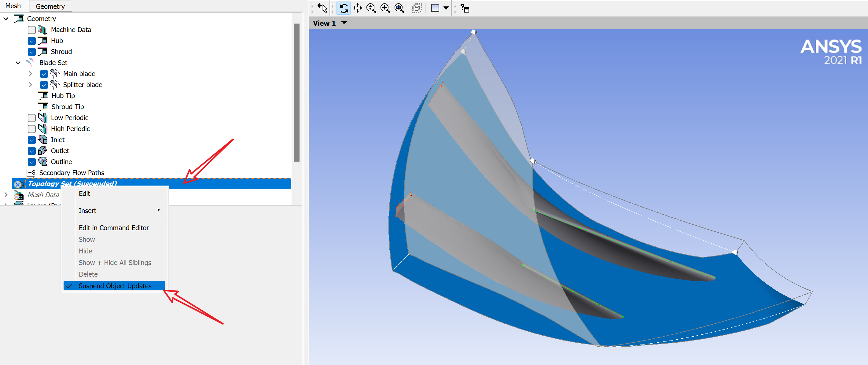Select Secondary Flow Paths tree item
The width and height of the screenshot is (868, 365).
[x=72, y=173]
